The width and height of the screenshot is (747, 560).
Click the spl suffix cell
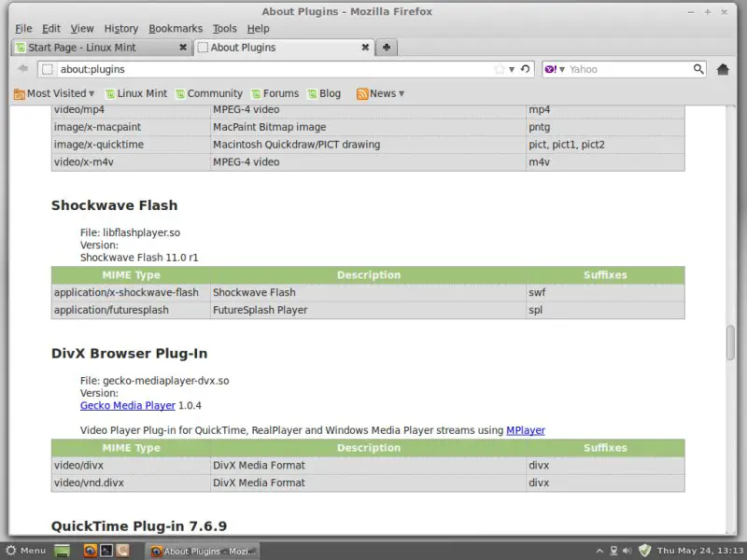click(605, 310)
